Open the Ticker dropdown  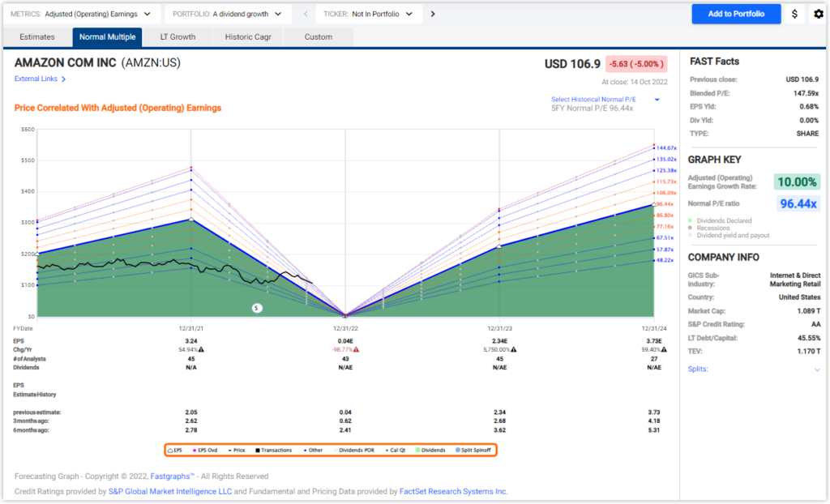369,15
